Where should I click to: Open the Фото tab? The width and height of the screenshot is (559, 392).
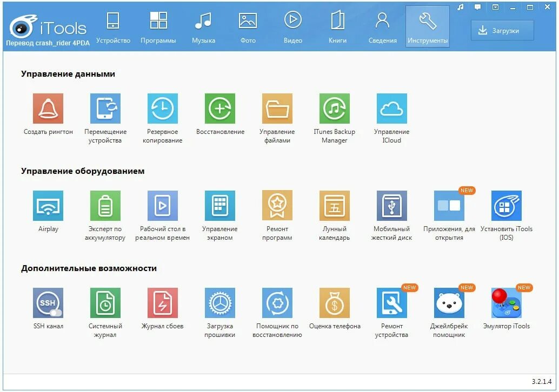(x=248, y=27)
